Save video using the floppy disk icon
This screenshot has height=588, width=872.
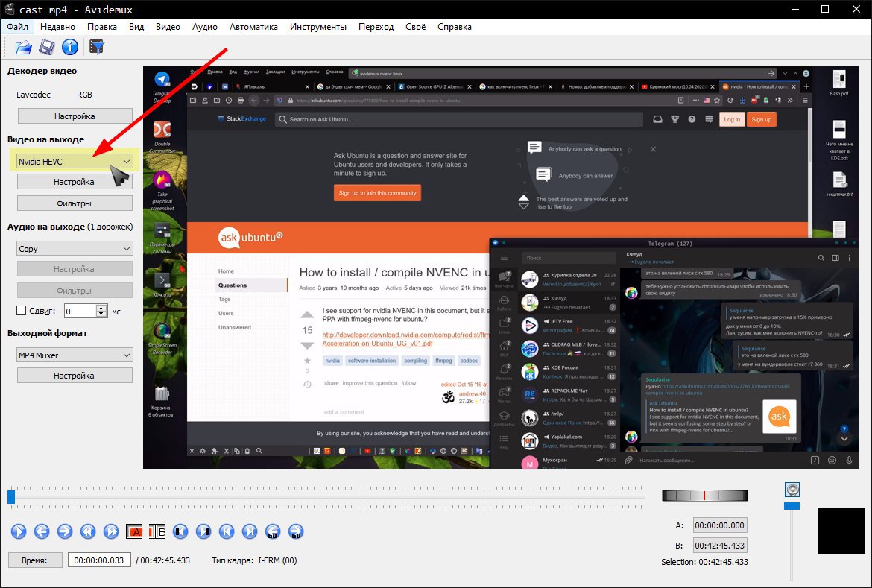coord(47,47)
